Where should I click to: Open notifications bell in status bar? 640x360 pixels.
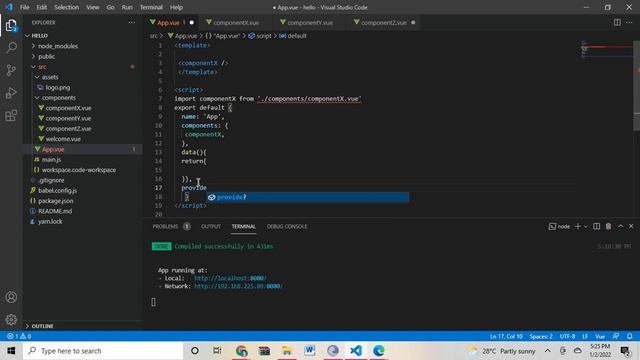pos(629,336)
